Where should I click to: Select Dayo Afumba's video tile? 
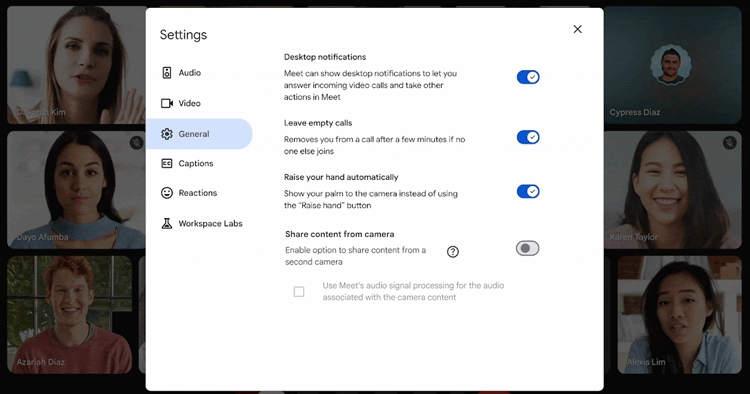pos(77,190)
